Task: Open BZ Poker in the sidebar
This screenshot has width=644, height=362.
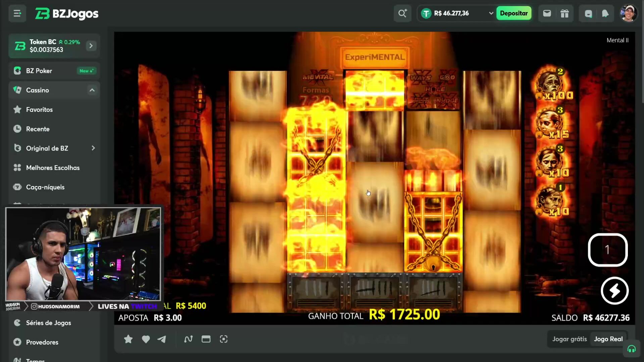Action: (x=54, y=71)
